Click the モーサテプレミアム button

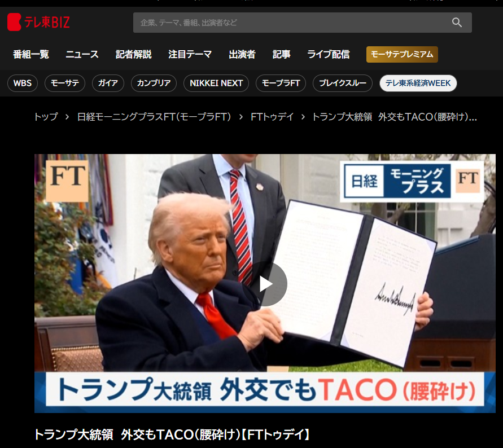tap(402, 55)
